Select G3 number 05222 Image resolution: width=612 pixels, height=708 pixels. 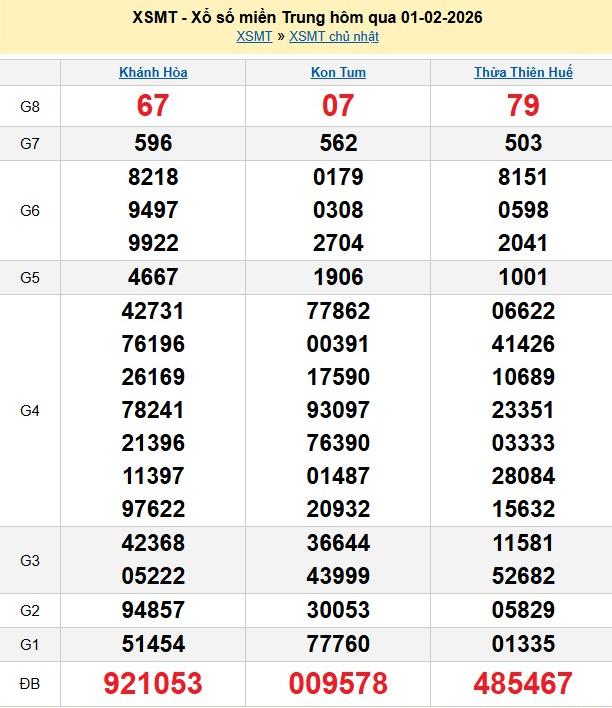coord(153,577)
